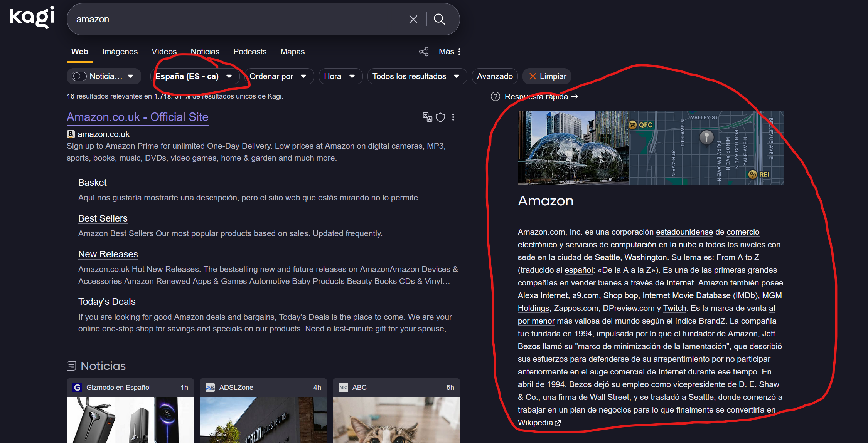Click the Respuesta rápida question mark icon
The height and width of the screenshot is (443, 868).
[495, 96]
